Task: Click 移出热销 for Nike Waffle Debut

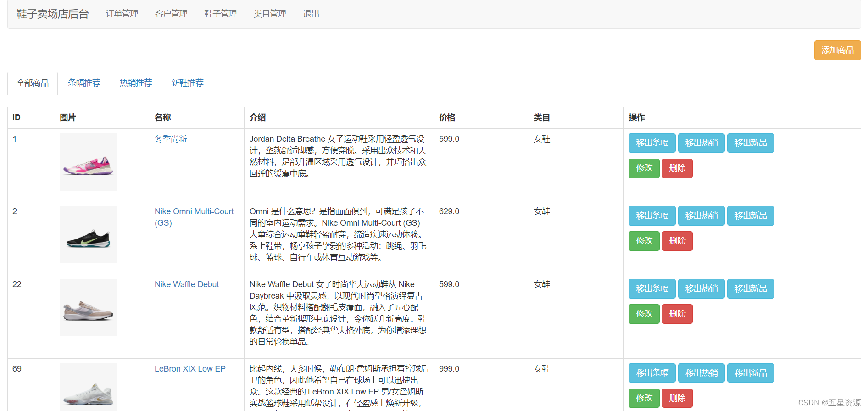Action: pos(701,289)
